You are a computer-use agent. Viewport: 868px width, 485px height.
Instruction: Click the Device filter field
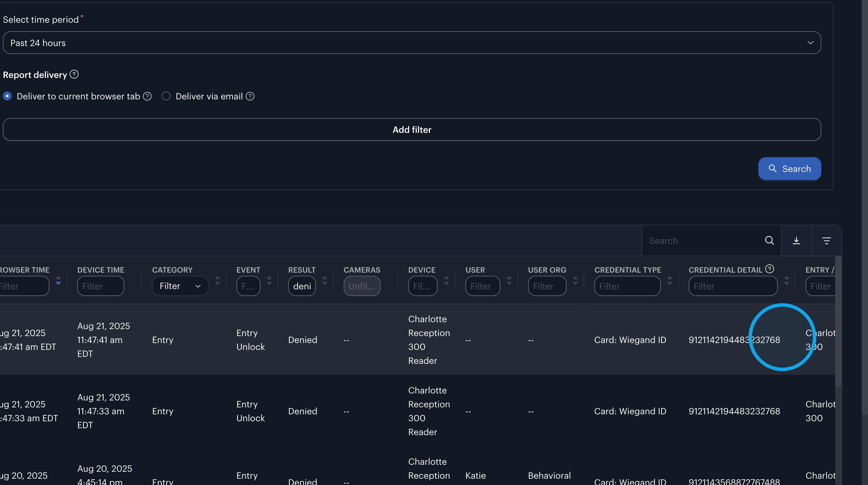pos(423,286)
